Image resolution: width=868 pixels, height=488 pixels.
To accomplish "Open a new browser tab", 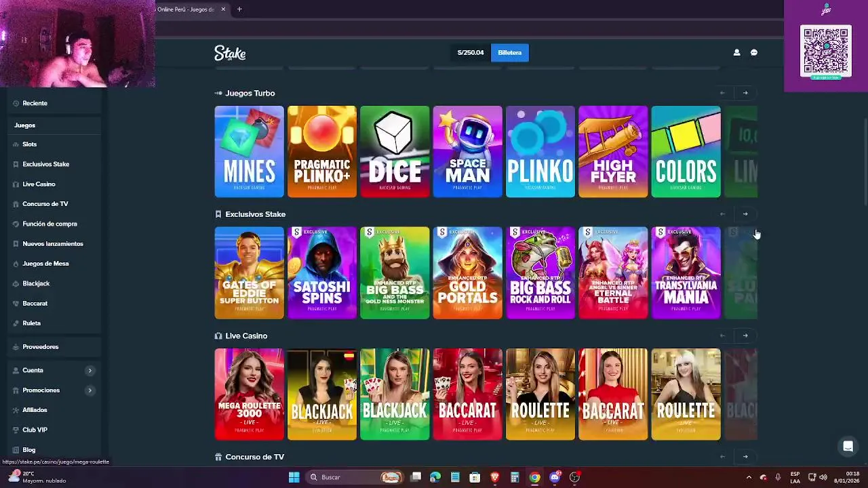I will click(239, 9).
